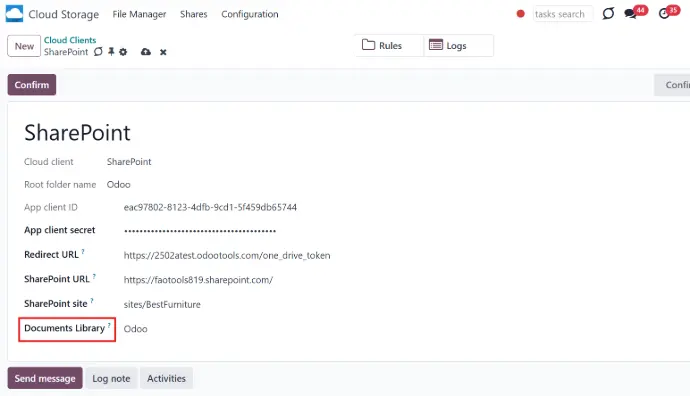Image resolution: width=690 pixels, height=396 pixels.
Task: Click the App client ID value
Action: 210,207
